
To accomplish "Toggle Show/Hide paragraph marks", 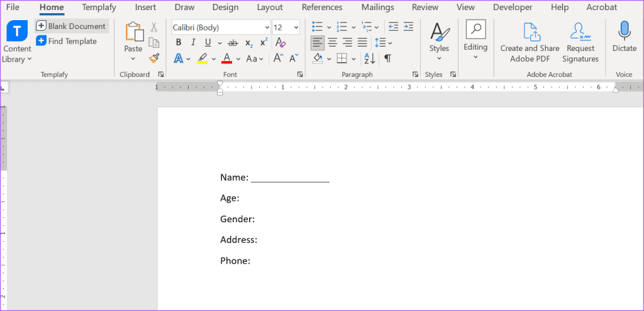I will [x=387, y=59].
